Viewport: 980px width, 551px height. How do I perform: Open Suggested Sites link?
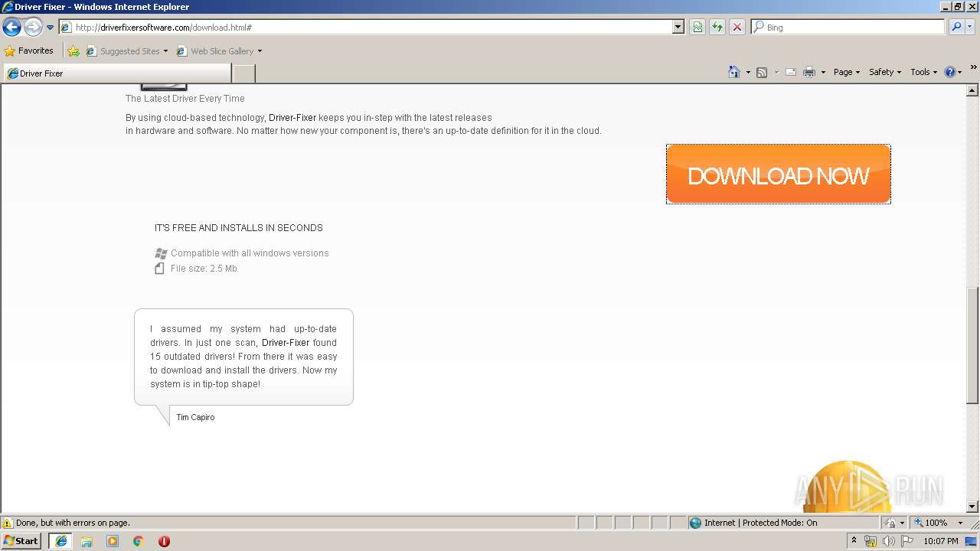[127, 51]
